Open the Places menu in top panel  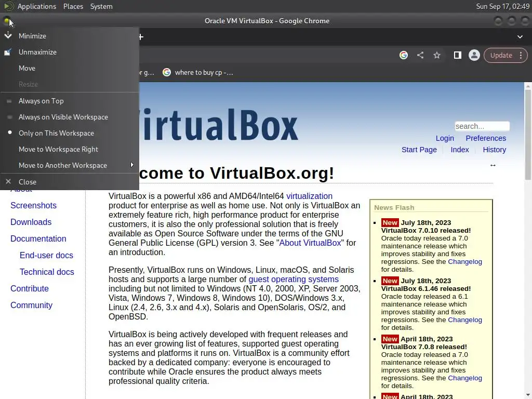click(73, 6)
